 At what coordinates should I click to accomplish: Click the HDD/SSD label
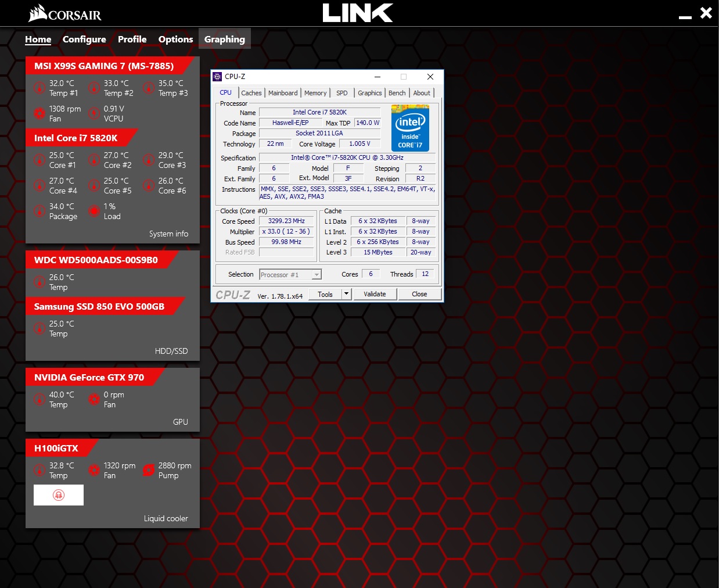pos(171,351)
